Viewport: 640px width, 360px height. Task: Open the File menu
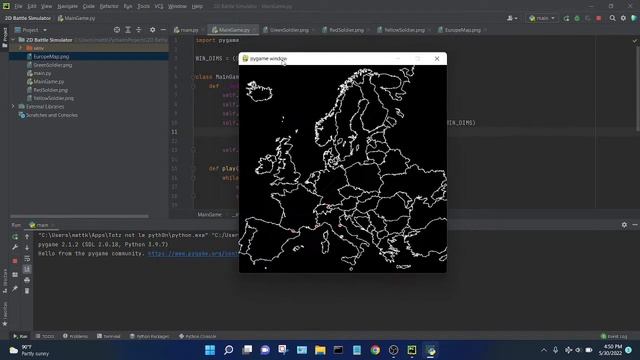tap(18, 6)
